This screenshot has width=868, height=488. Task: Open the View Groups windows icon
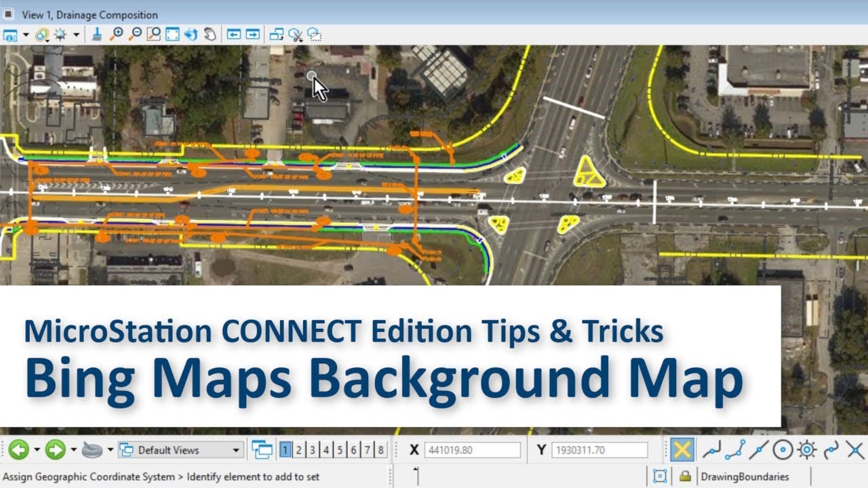pyautogui.click(x=262, y=449)
